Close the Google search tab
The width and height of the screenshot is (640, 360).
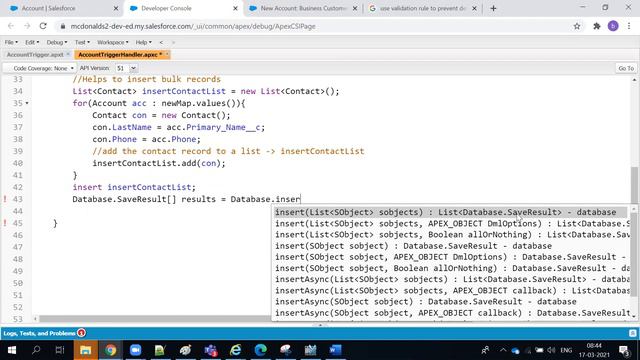tap(474, 8)
